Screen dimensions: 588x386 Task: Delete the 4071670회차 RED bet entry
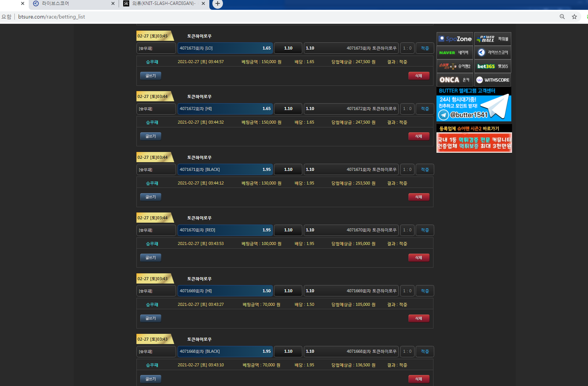(x=418, y=257)
